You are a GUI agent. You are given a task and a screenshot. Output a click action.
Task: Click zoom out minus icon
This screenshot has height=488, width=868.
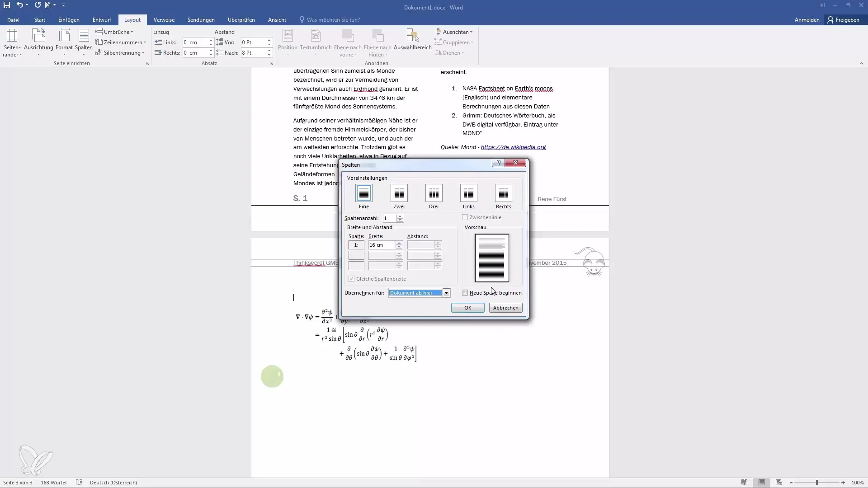tap(791, 483)
